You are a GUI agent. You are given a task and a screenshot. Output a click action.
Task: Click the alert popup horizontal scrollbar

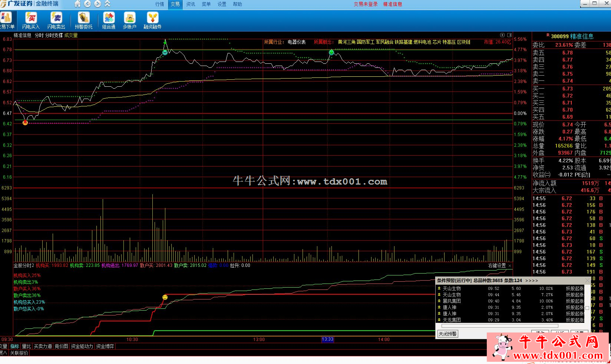point(499,326)
